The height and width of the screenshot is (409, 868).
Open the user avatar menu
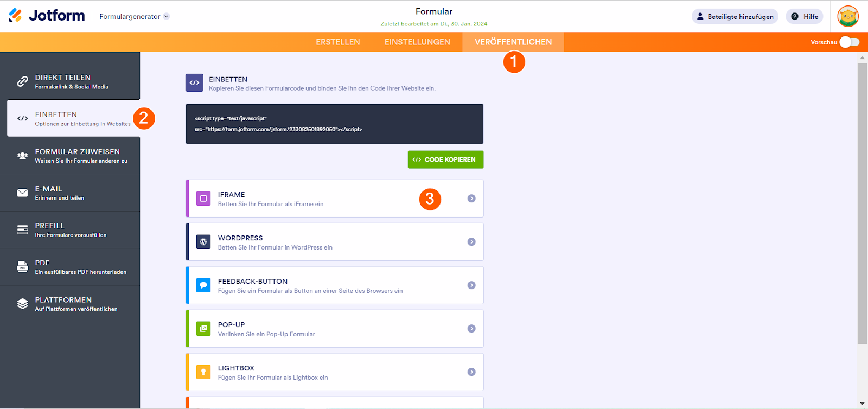click(x=848, y=16)
